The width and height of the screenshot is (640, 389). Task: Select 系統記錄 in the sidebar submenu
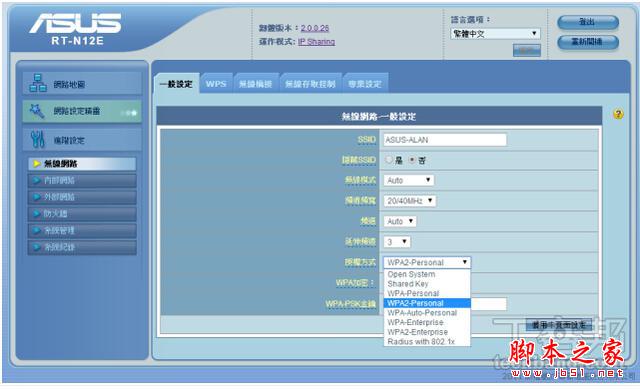coord(82,247)
